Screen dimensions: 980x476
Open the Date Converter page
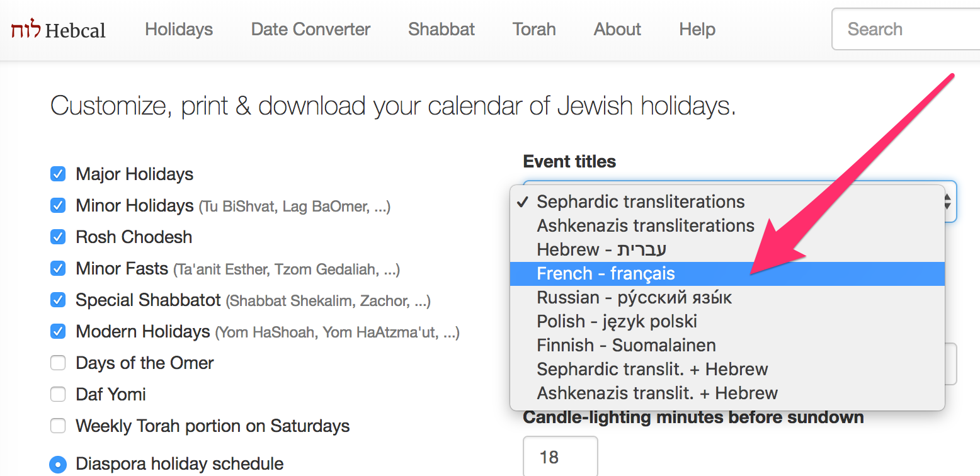click(x=310, y=29)
